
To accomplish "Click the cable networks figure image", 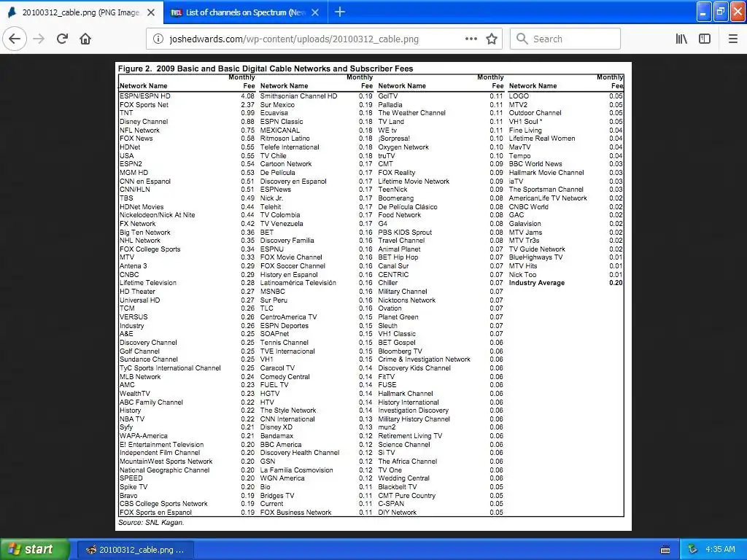I will 373,296.
